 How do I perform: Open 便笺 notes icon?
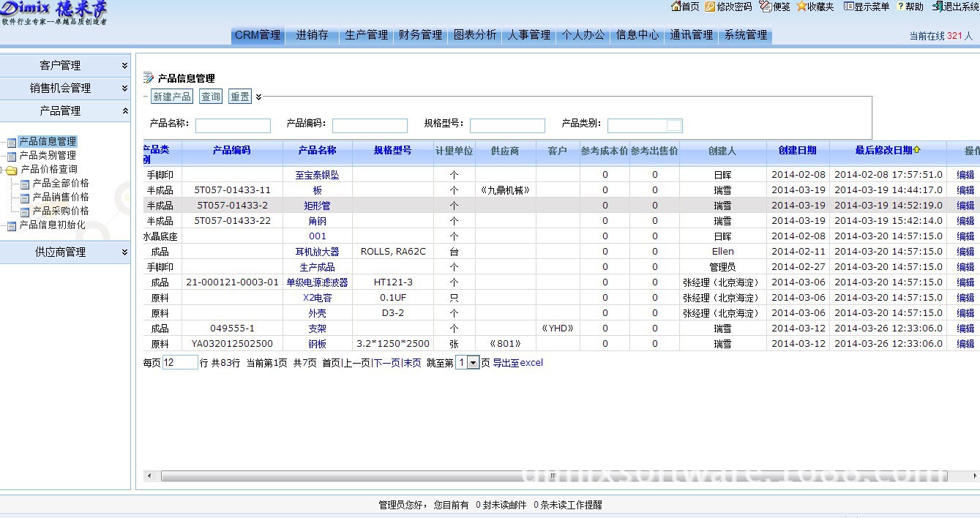766,7
